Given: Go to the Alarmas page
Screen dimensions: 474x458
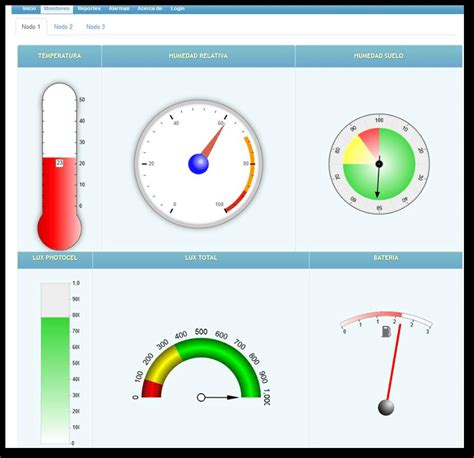Looking at the screenshot, I should click(119, 8).
